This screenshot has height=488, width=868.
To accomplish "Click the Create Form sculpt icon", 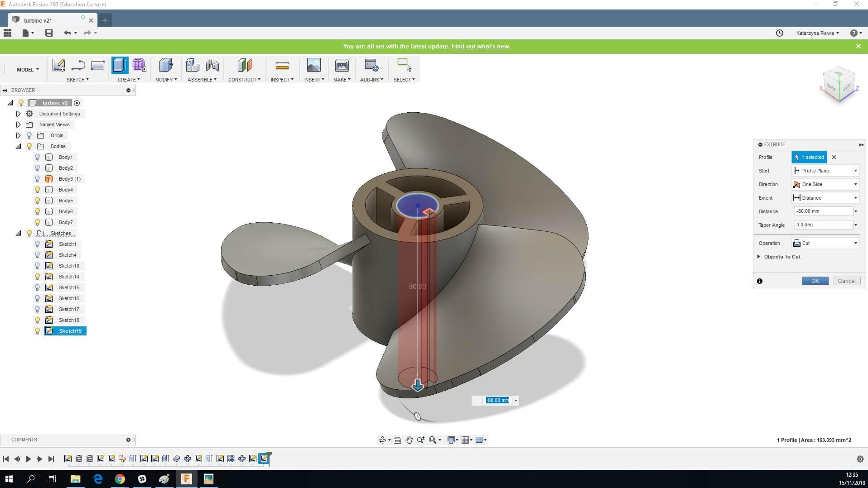I will [139, 65].
